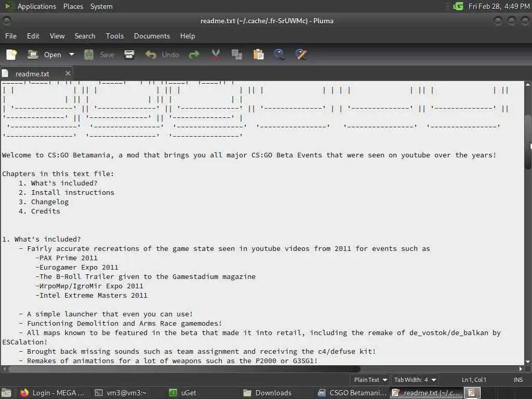This screenshot has width=532, height=399.
Task: Click the text '2. Install instructions'
Action: [x=66, y=192]
